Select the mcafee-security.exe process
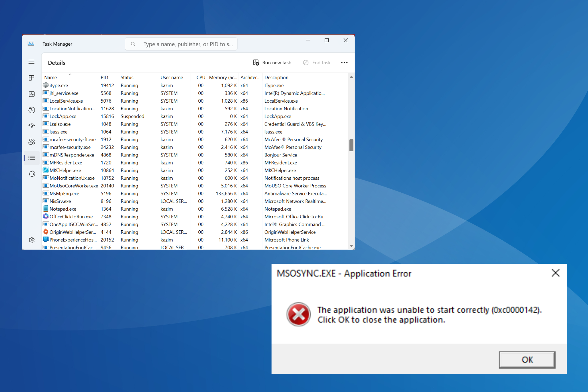Image resolution: width=588 pixels, height=392 pixels. [x=186, y=147]
